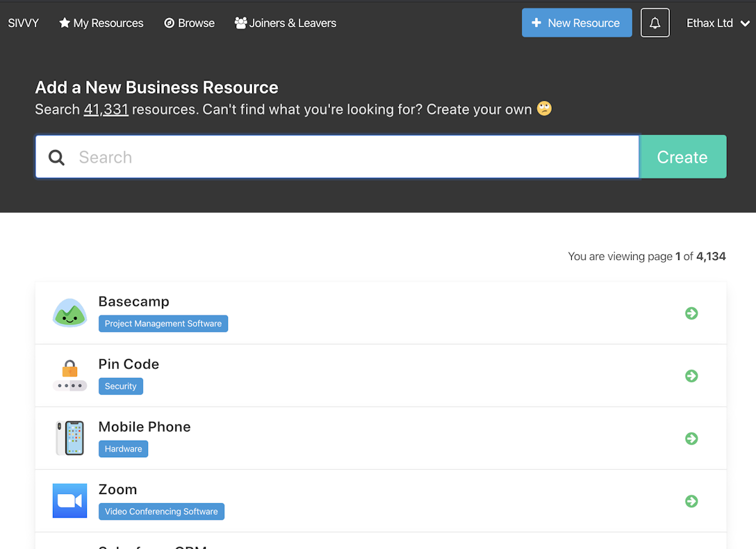756x549 pixels.
Task: Click the Zoom camera logo icon
Action: (69, 501)
